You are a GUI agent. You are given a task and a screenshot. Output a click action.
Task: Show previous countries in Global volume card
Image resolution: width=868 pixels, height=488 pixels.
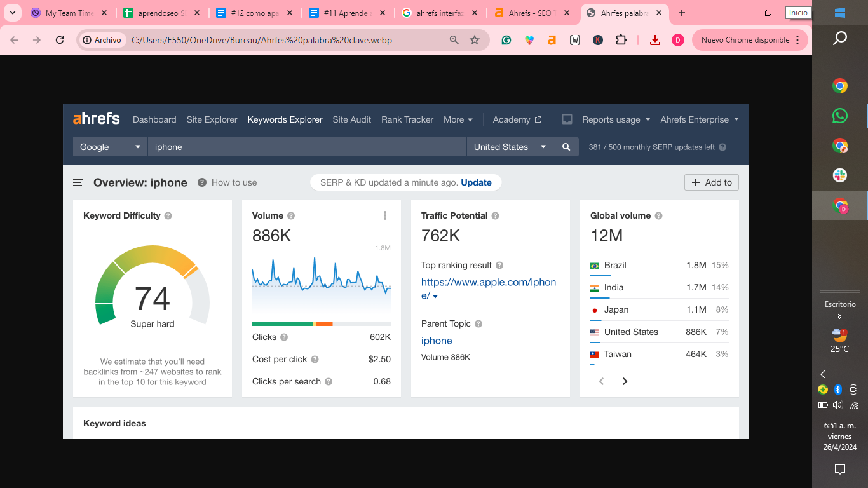pos(601,381)
